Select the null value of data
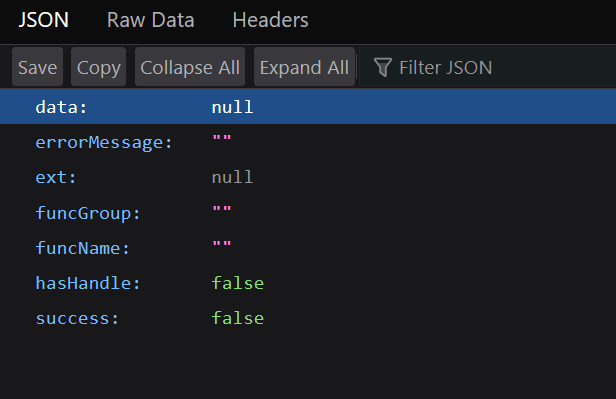Viewport: 616px width, 399px height. (232, 107)
